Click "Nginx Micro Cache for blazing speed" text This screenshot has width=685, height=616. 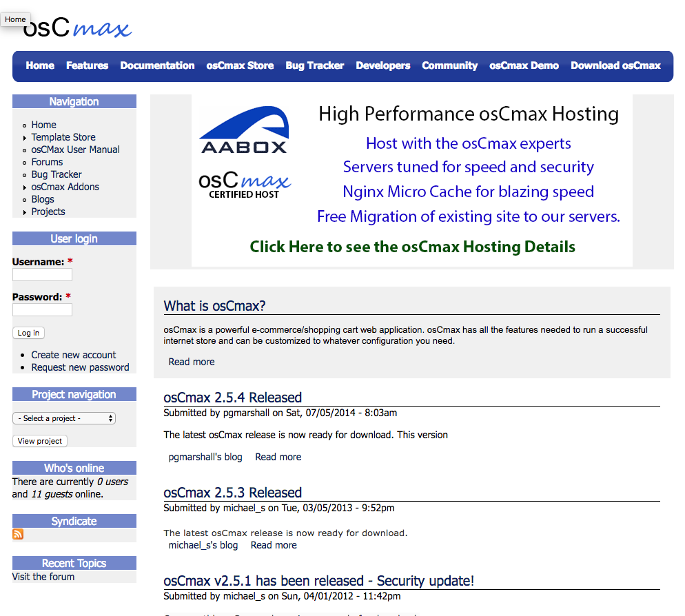(x=469, y=192)
